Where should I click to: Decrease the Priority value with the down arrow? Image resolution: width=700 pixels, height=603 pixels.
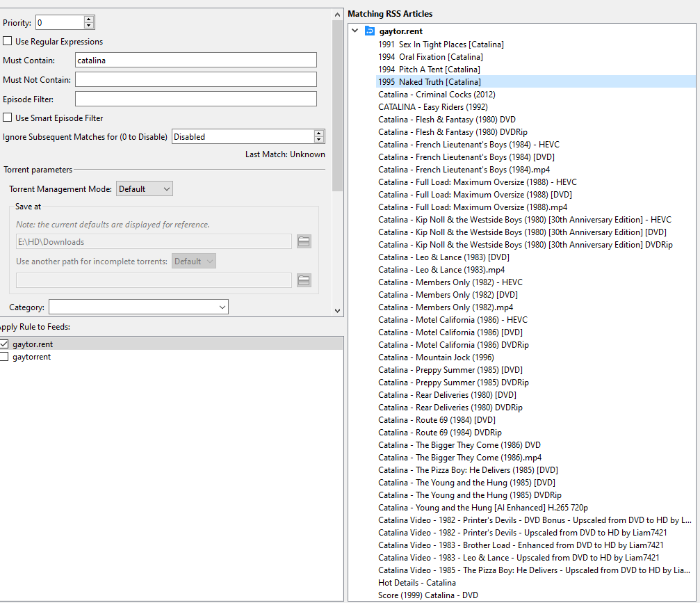[88, 26]
